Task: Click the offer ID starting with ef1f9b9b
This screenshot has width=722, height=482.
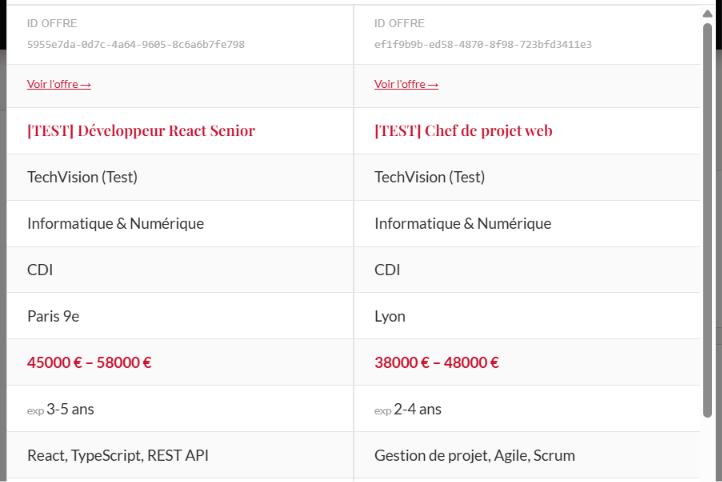Action: (483, 45)
